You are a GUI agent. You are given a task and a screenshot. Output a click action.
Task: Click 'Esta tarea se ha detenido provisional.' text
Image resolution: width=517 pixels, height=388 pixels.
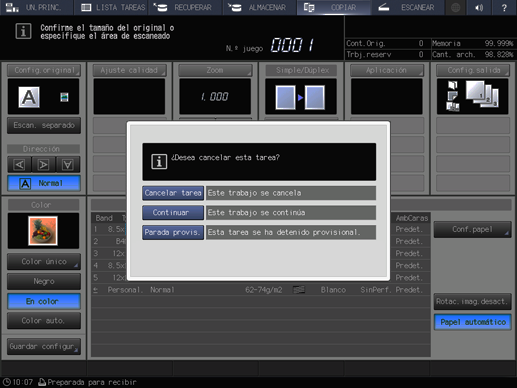[x=291, y=232]
